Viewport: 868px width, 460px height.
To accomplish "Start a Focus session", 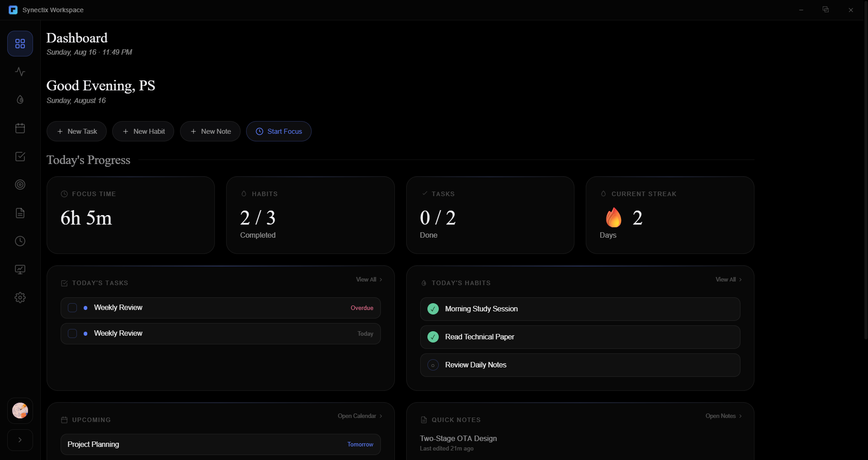I will tap(279, 131).
